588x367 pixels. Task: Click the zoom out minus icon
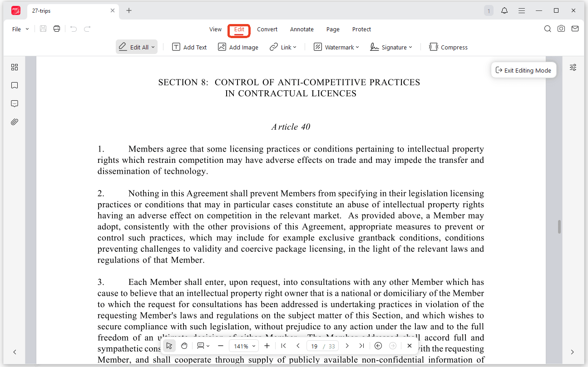click(x=221, y=346)
